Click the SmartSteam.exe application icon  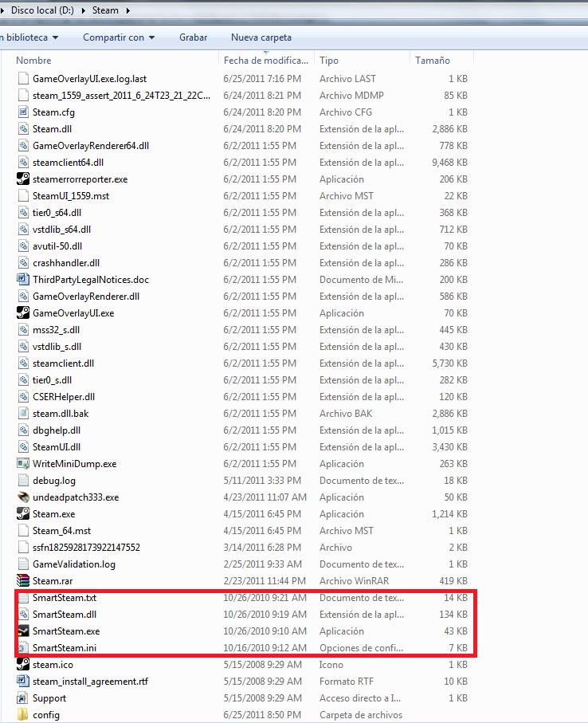[x=23, y=631]
